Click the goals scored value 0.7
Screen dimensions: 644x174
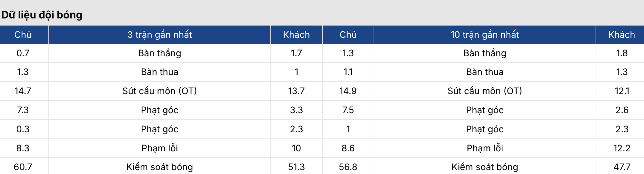pos(23,53)
